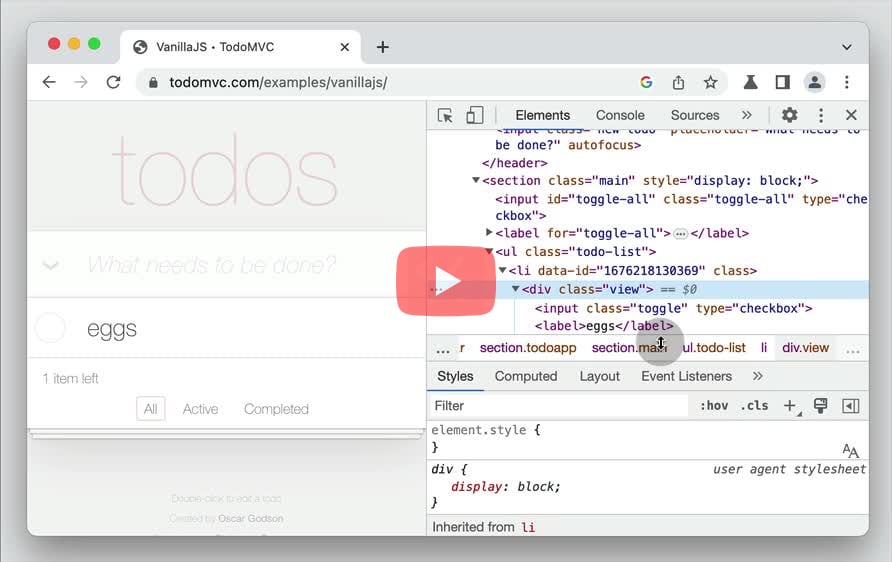Open the Chrome three-dot menu
The width and height of the screenshot is (892, 562).
click(x=846, y=82)
